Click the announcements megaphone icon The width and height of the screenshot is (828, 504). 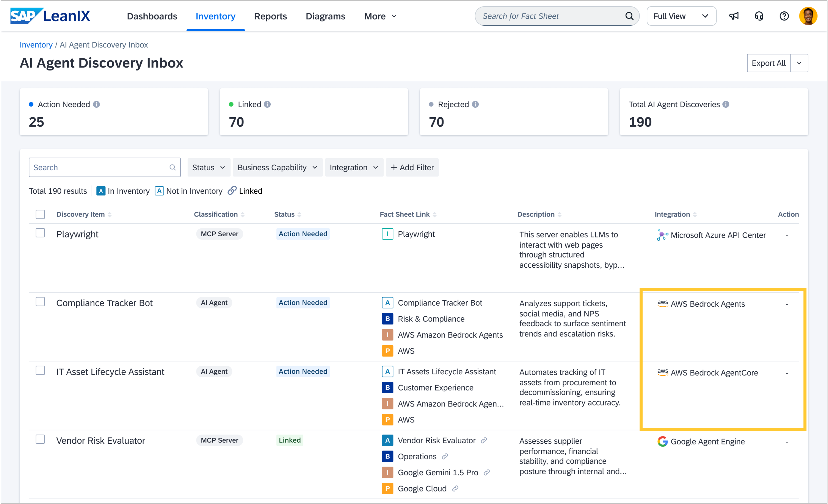click(x=734, y=16)
